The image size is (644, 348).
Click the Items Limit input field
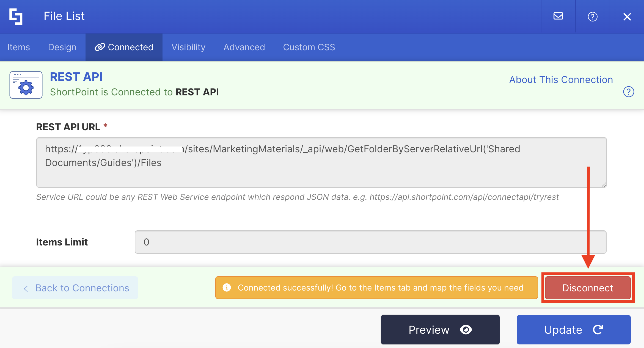[370, 242]
